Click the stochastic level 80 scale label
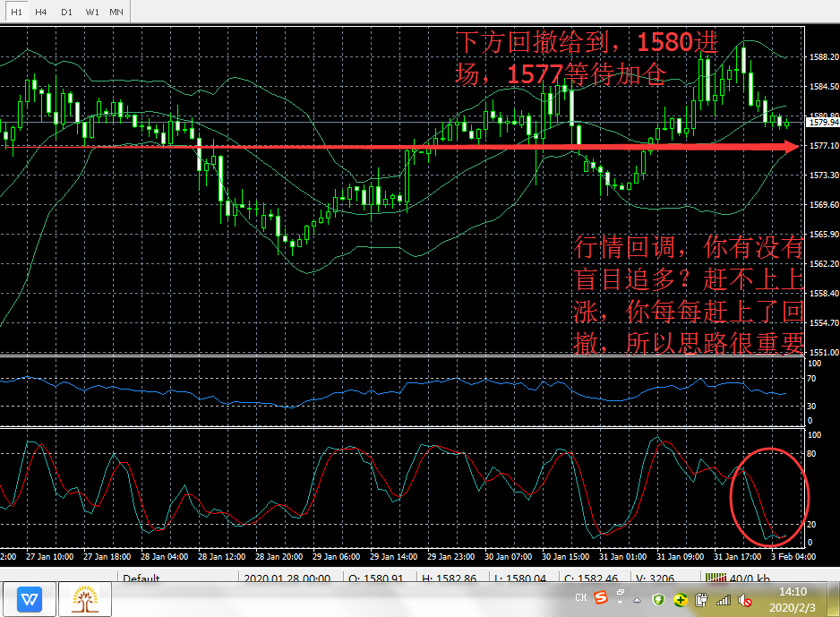The height and width of the screenshot is (617, 840). point(811,454)
